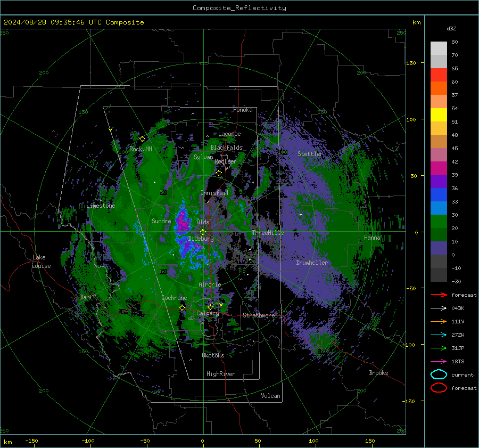Click the Cochrane label
The image size is (479, 448).
pyautogui.click(x=174, y=298)
